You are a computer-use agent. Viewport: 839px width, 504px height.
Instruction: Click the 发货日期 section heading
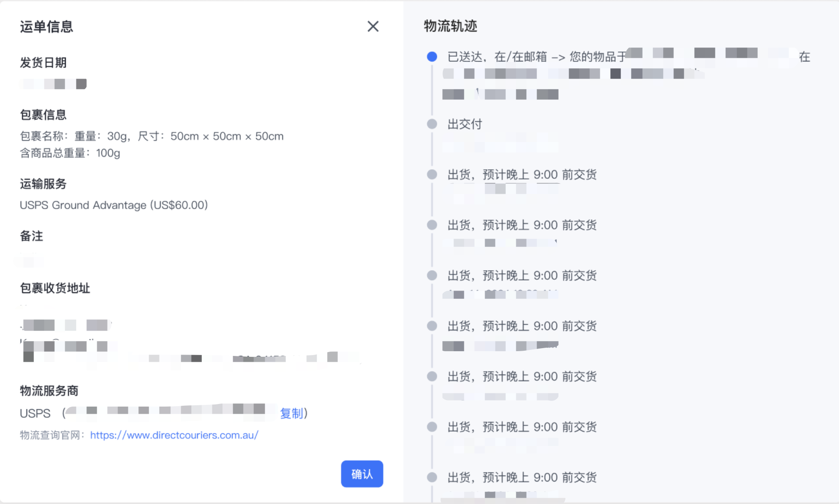point(43,63)
